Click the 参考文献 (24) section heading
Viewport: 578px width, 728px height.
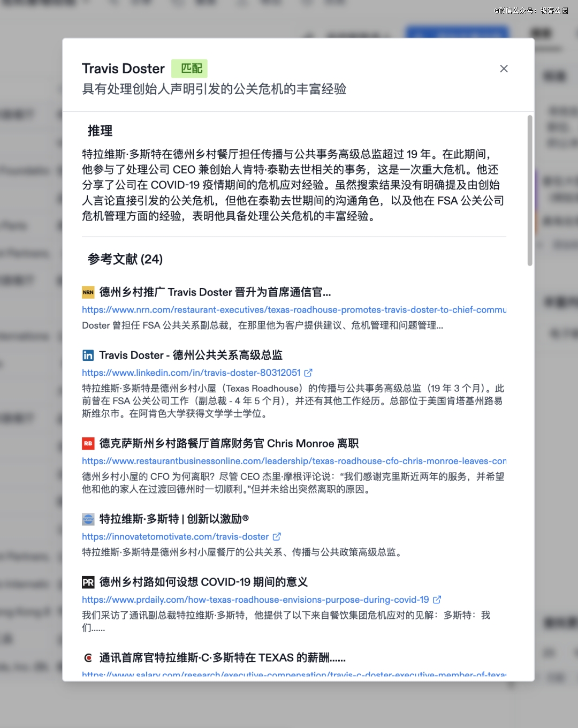[x=125, y=260]
